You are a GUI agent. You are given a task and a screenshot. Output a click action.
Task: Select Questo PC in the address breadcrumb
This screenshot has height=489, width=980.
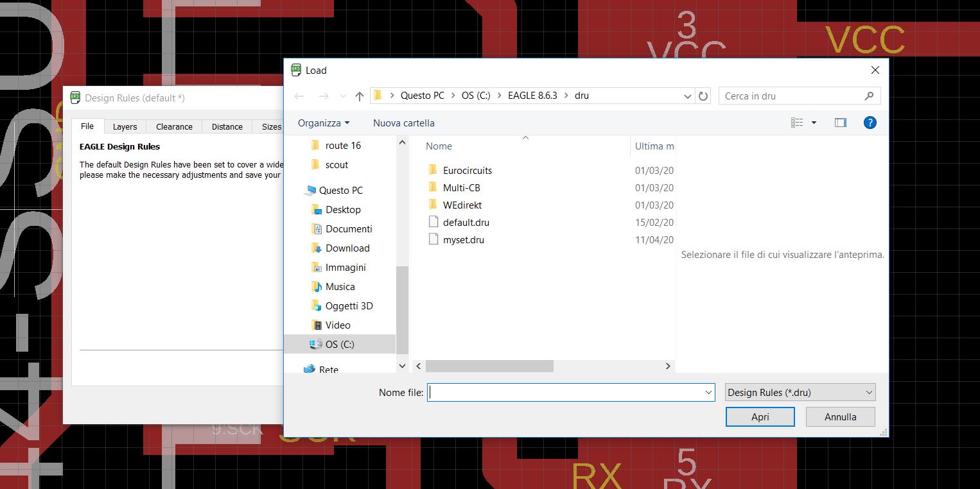(x=423, y=96)
